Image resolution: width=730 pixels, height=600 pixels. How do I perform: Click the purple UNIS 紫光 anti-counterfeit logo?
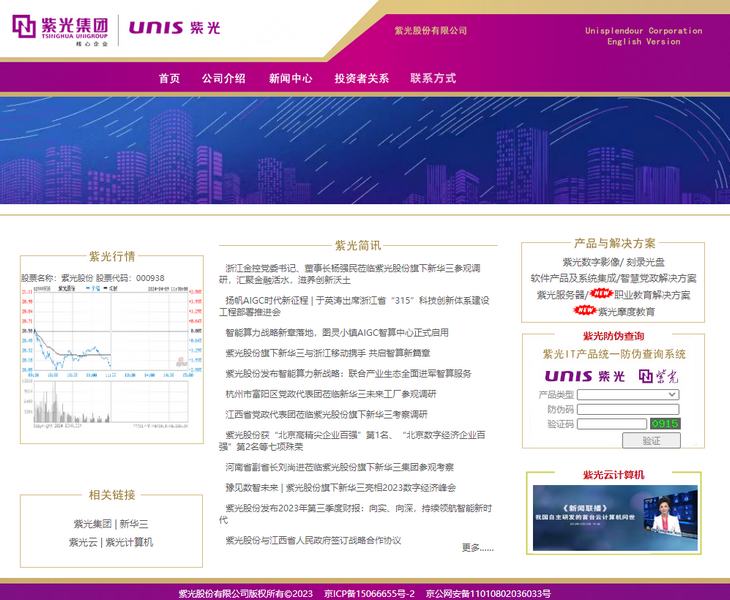pos(585,376)
